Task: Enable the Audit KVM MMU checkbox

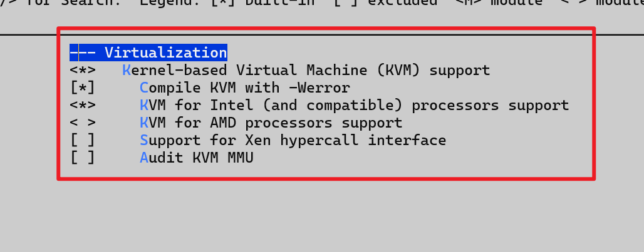Action: point(82,158)
